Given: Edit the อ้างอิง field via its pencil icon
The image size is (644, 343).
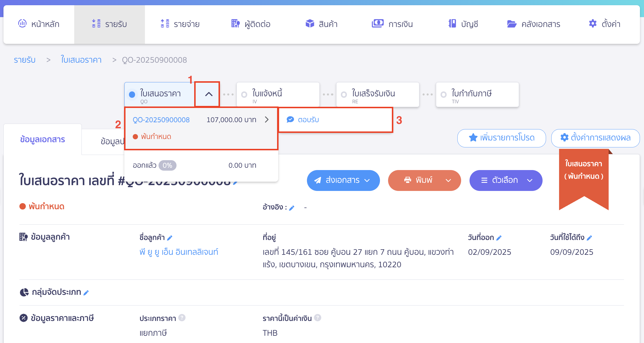Looking at the screenshot, I should [292, 207].
